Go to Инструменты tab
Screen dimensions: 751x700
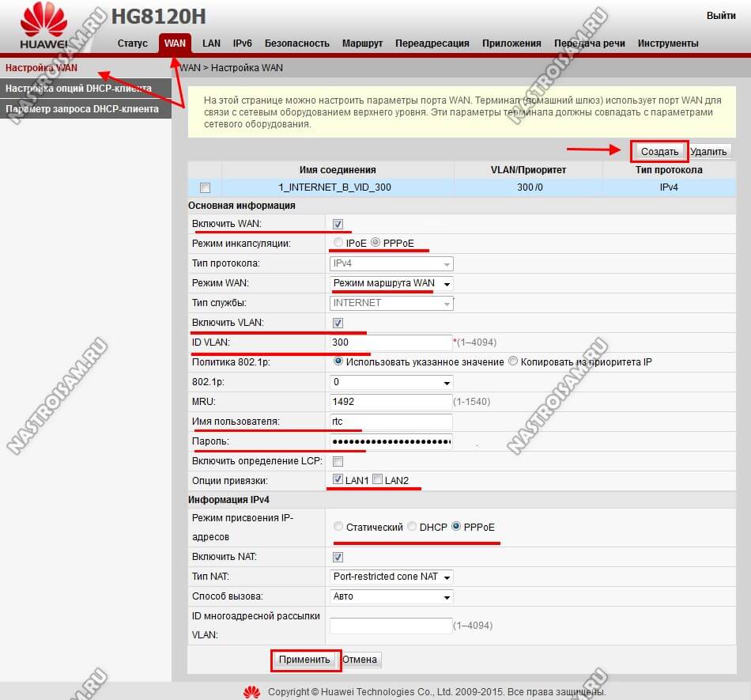click(668, 44)
